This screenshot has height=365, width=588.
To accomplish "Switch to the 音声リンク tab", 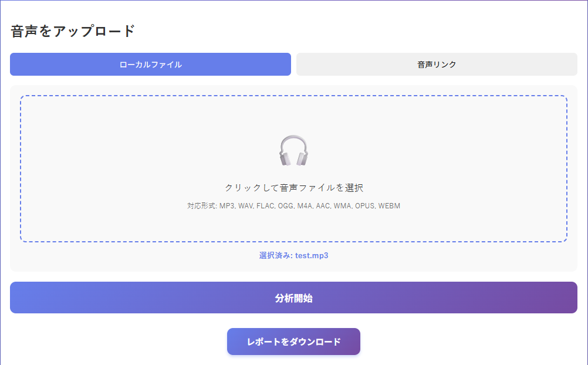I will (437, 64).
